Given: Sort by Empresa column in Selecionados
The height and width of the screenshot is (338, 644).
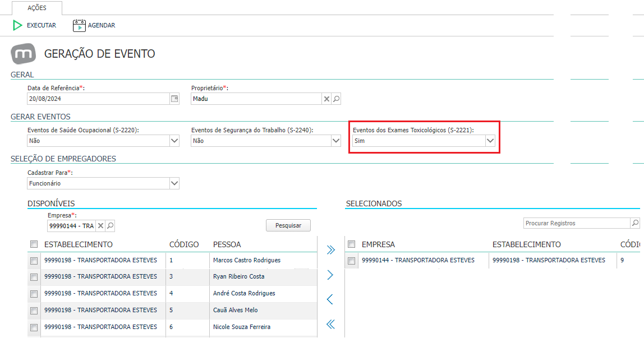Looking at the screenshot, I should [378, 244].
